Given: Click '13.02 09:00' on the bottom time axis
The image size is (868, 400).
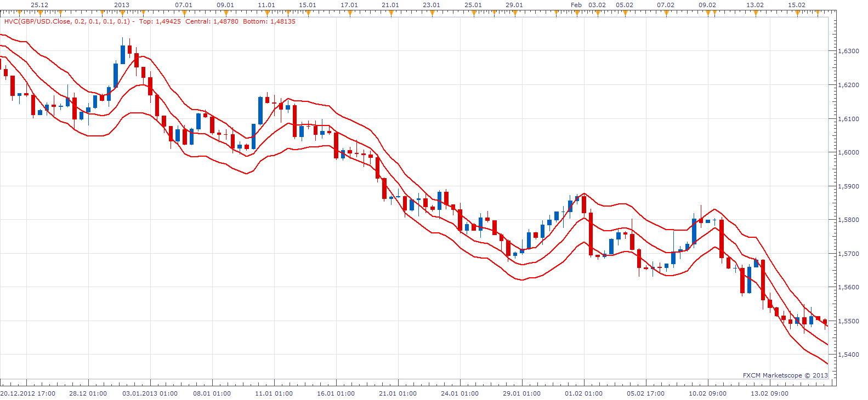Looking at the screenshot, I should (769, 393).
